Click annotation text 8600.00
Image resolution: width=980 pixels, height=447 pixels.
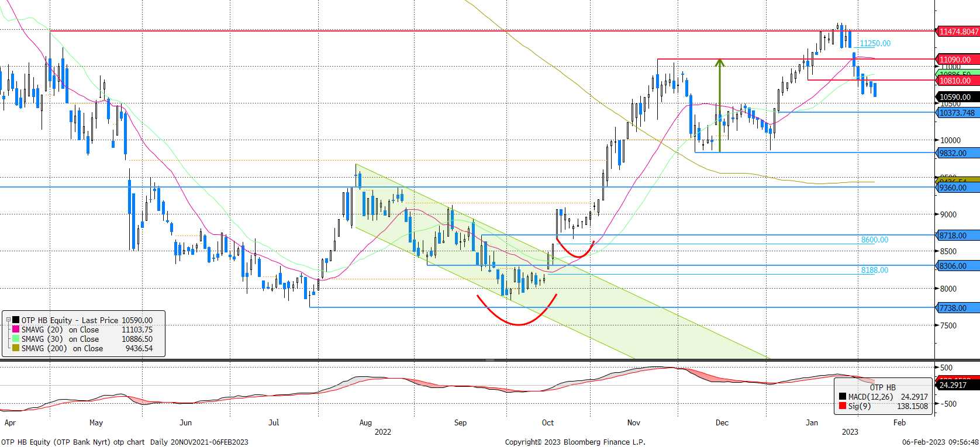pyautogui.click(x=874, y=240)
